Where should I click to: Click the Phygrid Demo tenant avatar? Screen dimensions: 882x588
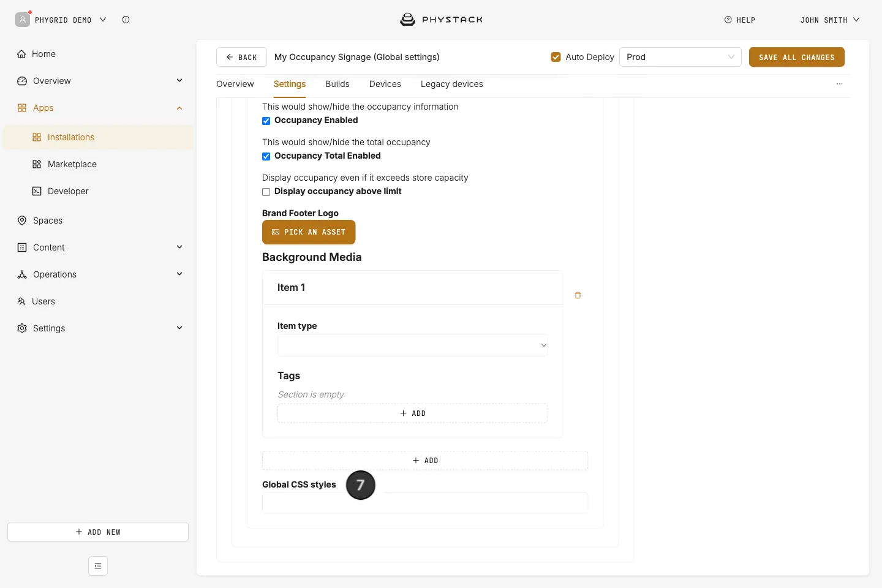click(23, 20)
